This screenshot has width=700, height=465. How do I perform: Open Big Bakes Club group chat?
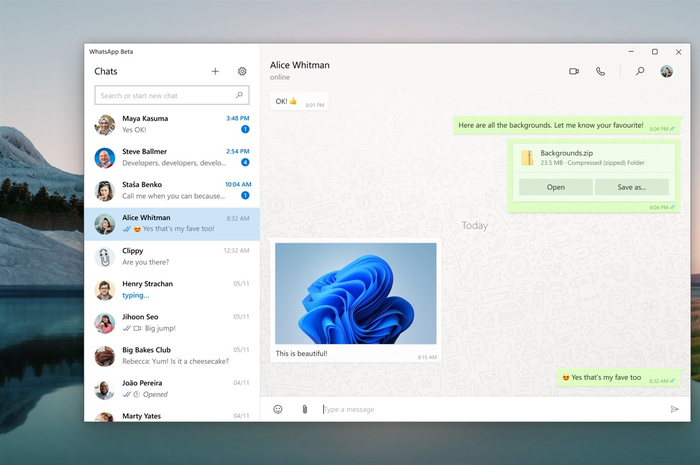[x=172, y=356]
